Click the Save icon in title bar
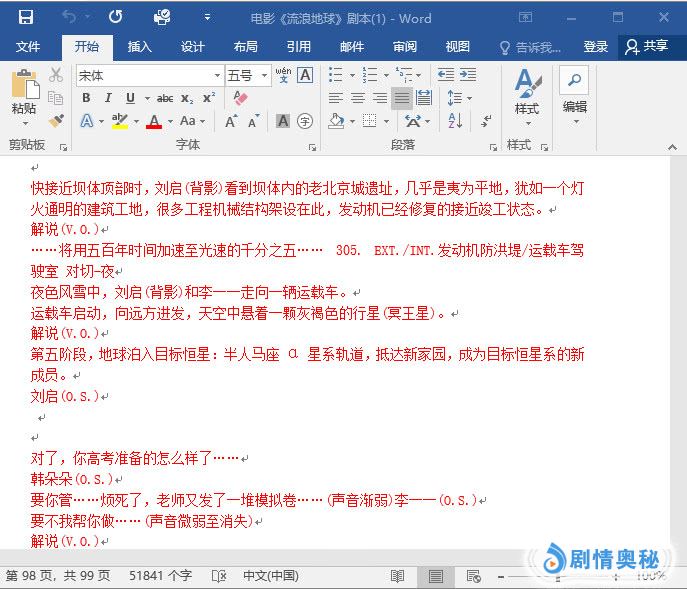687x589 pixels. 25,17
